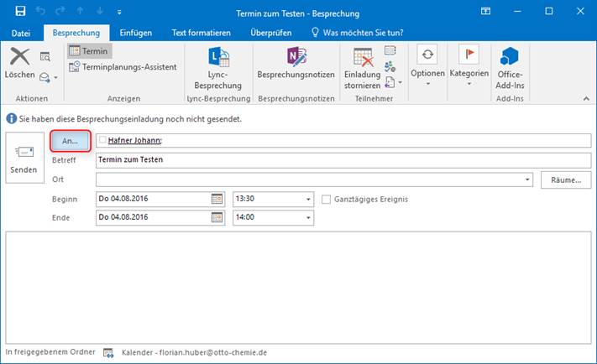Switch to the Text formatieren tab
Viewport: 597px width, 364px height.
(x=201, y=33)
